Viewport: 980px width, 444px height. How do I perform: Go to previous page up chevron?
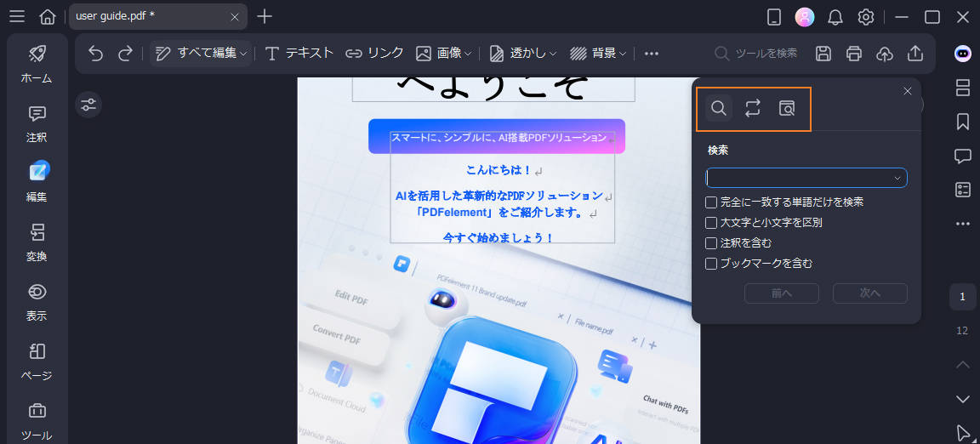[x=962, y=365]
